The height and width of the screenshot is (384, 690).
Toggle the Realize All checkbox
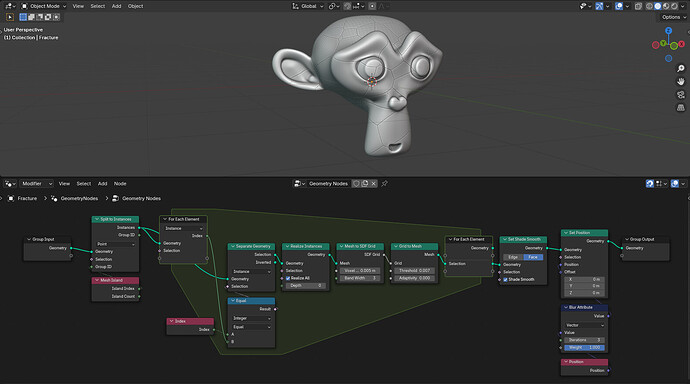pyautogui.click(x=288, y=278)
